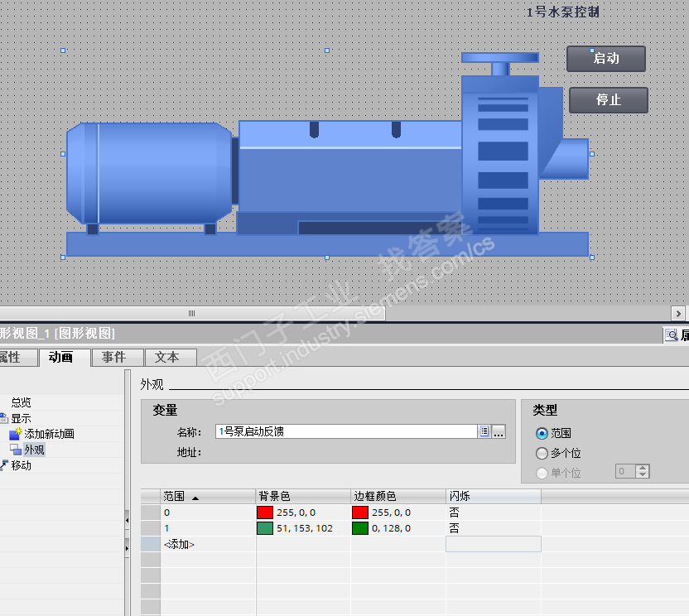Click the 启动 start button on canvas
This screenshot has width=689, height=616.
[606, 59]
